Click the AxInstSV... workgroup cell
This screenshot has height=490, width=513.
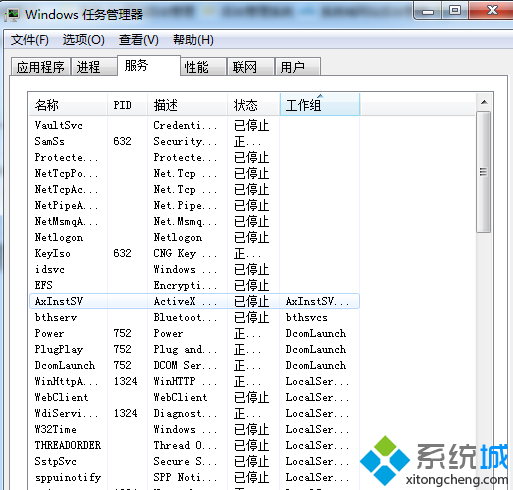pos(317,301)
